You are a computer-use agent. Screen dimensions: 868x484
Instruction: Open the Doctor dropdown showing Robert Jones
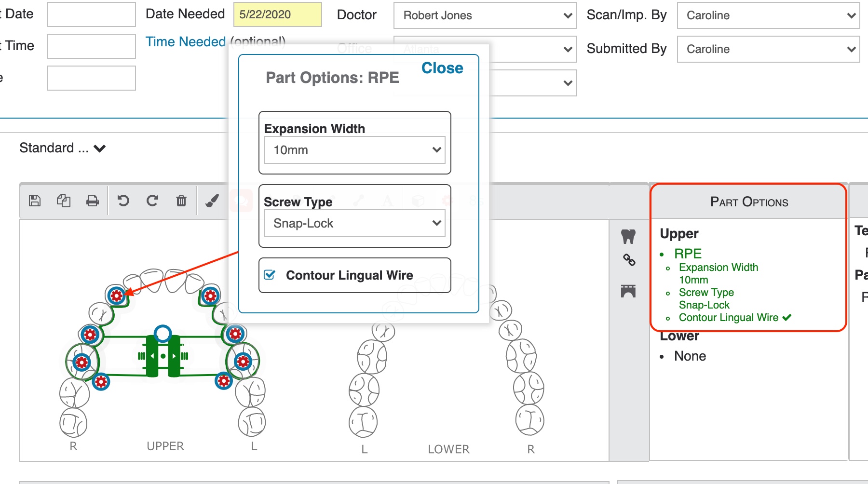pos(485,15)
